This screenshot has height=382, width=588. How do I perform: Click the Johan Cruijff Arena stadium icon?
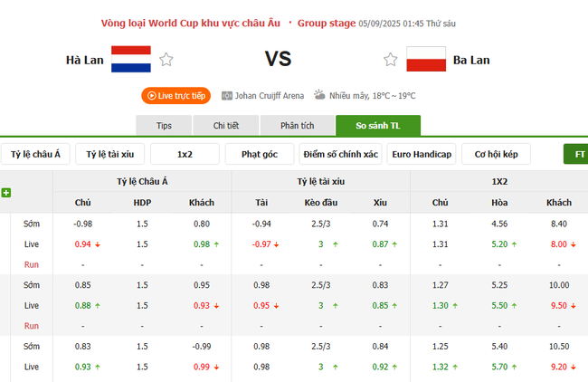click(x=226, y=94)
